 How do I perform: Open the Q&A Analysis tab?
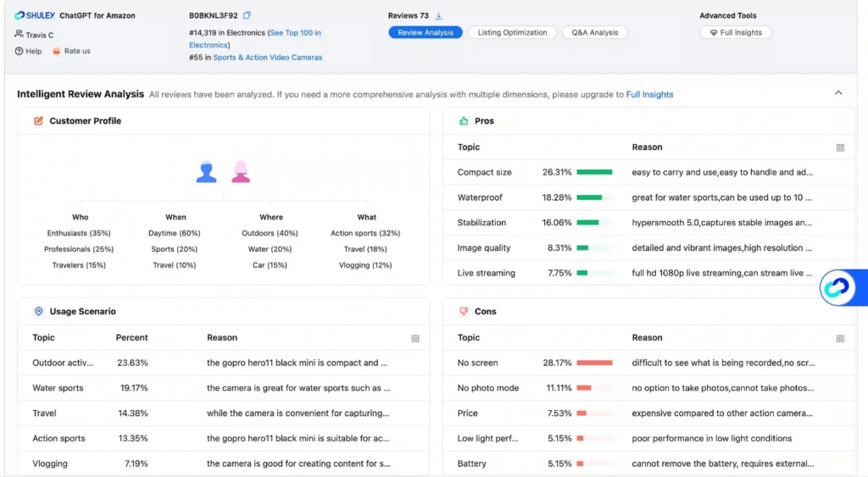click(x=594, y=33)
